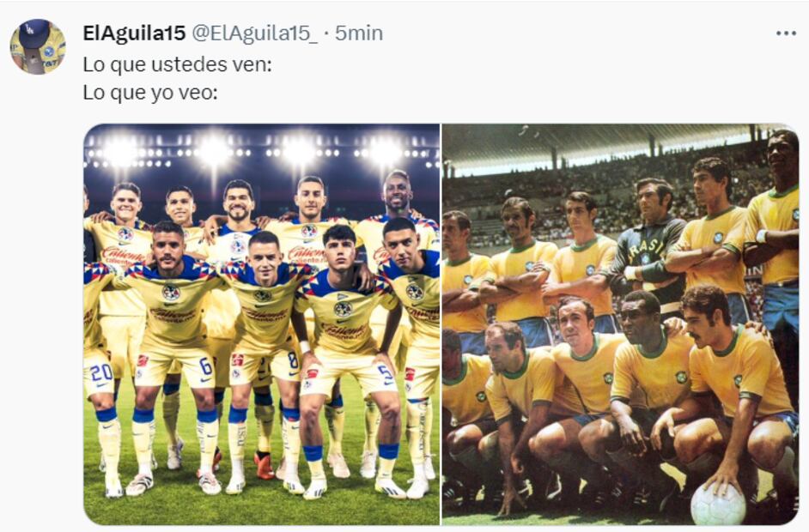
Task: Click the white soccer ball in Brazil photo
Action: click(x=718, y=504)
